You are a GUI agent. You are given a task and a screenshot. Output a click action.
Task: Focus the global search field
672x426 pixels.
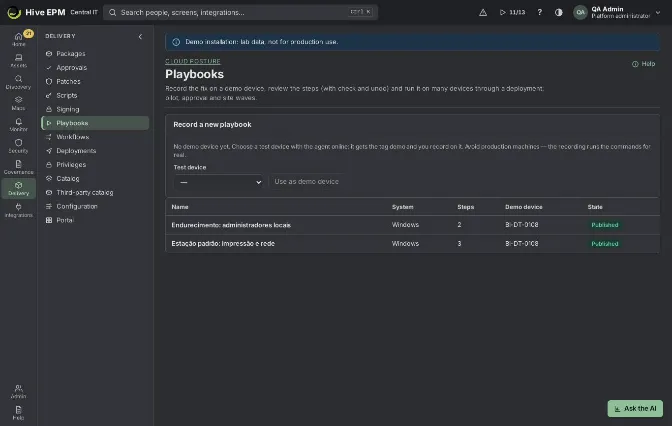(240, 12)
